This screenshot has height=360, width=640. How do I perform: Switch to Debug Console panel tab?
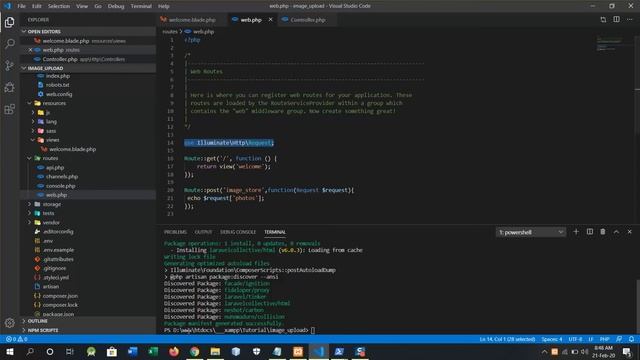pos(238,232)
